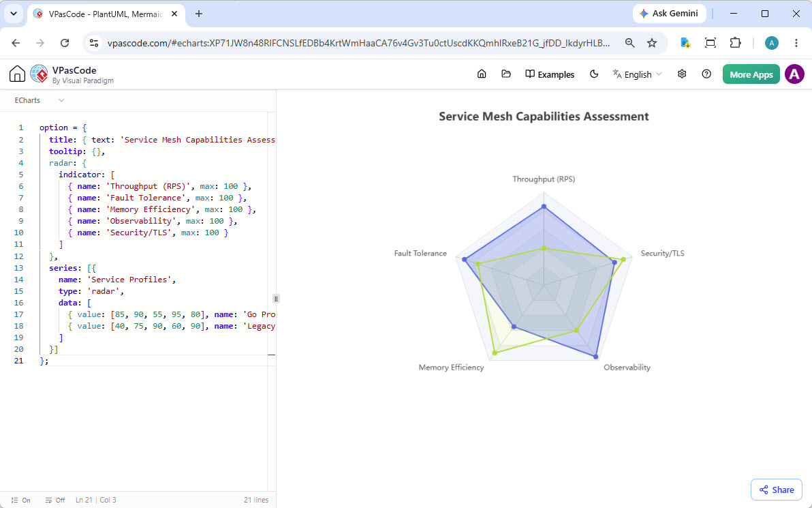The image size is (812, 508).
Task: Click the blue Observability data point
Action: 596,357
